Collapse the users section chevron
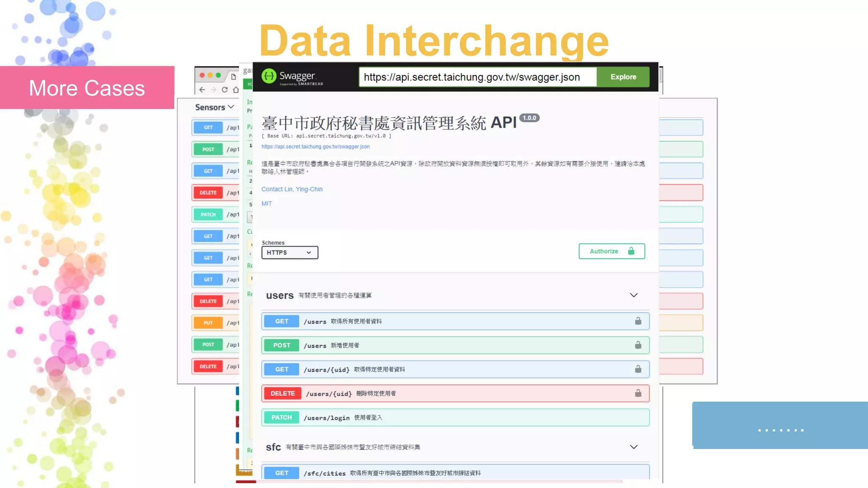Viewport: 868px width, 488px height. [634, 295]
